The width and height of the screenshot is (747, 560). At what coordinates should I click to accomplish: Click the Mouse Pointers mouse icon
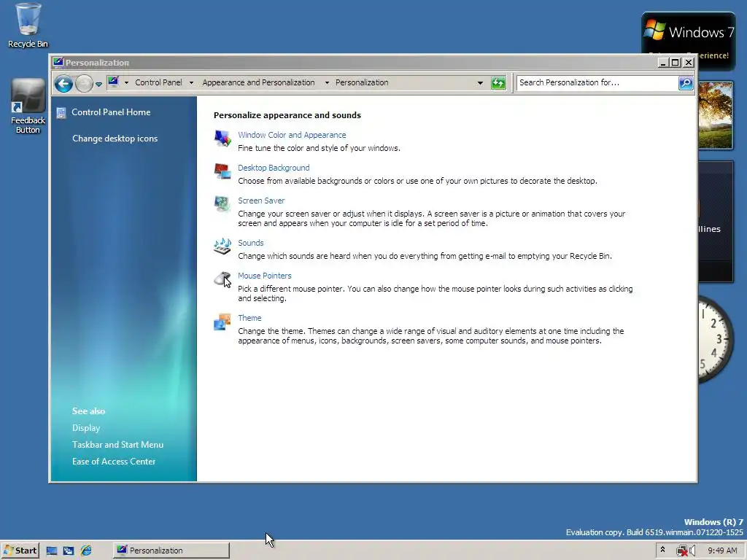(222, 279)
